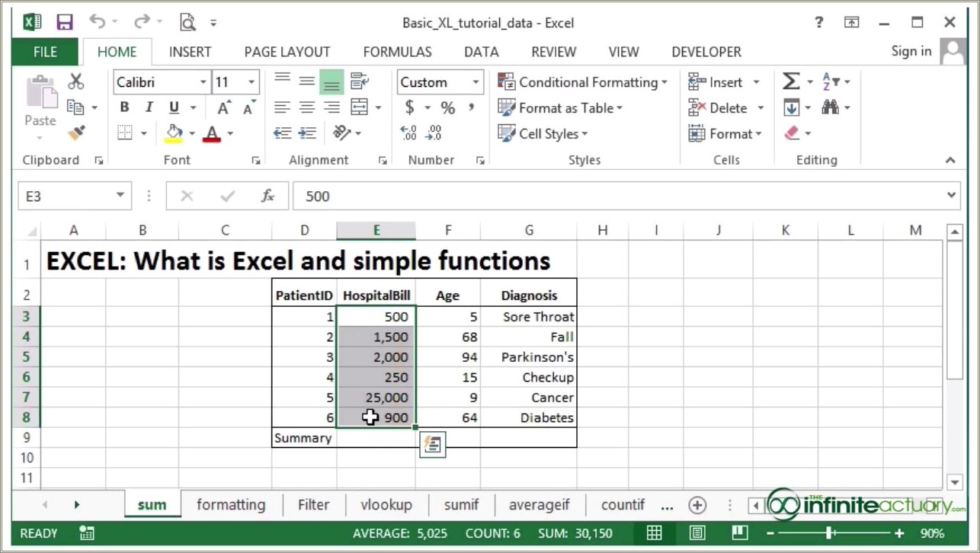Click the Increase Decimal icon
This screenshot has width=980, height=553.
click(x=408, y=133)
